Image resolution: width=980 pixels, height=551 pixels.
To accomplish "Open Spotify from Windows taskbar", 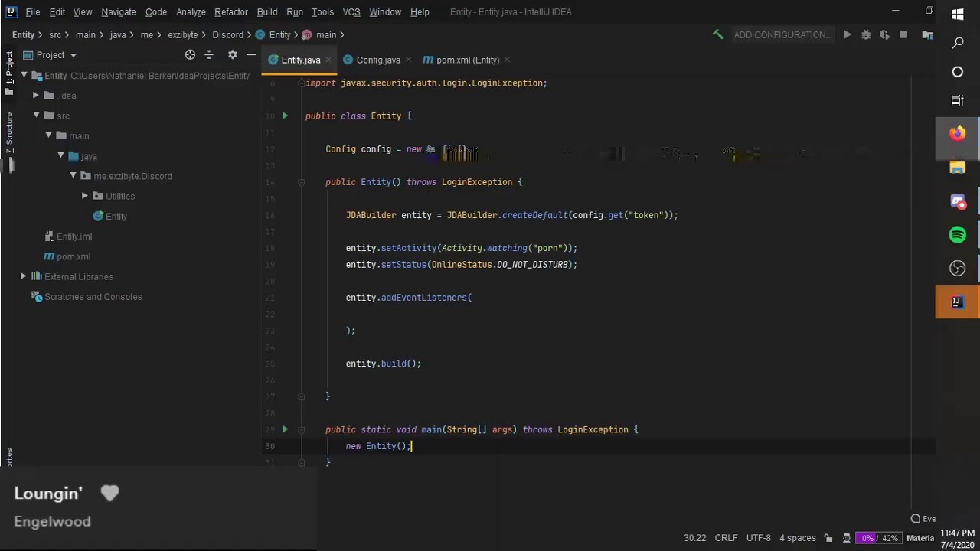I will tap(958, 235).
